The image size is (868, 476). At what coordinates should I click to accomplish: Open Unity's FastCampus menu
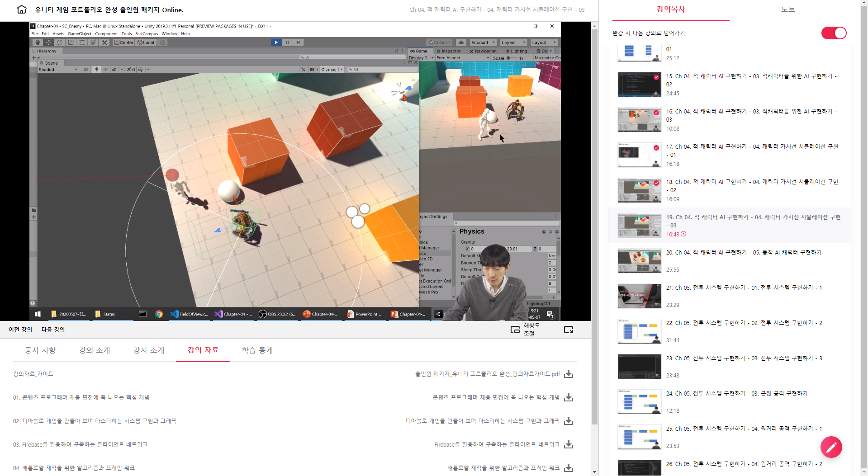point(147,33)
